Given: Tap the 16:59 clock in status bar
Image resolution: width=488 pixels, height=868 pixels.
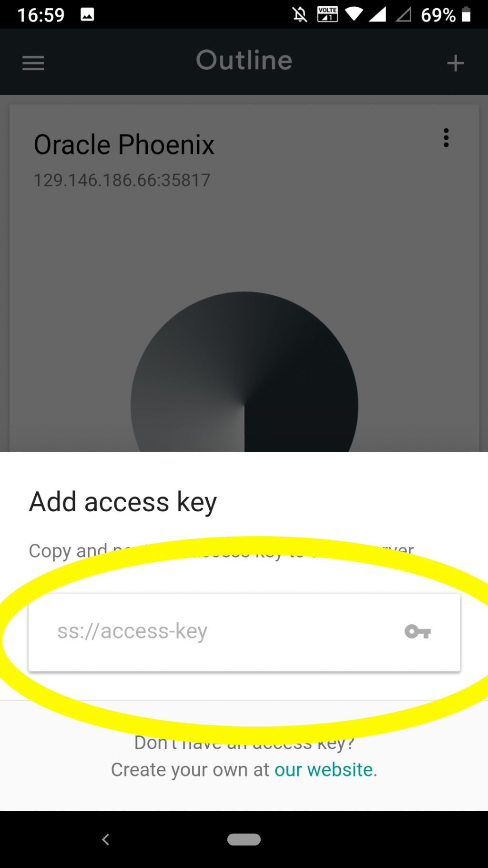Looking at the screenshot, I should pyautogui.click(x=41, y=15).
